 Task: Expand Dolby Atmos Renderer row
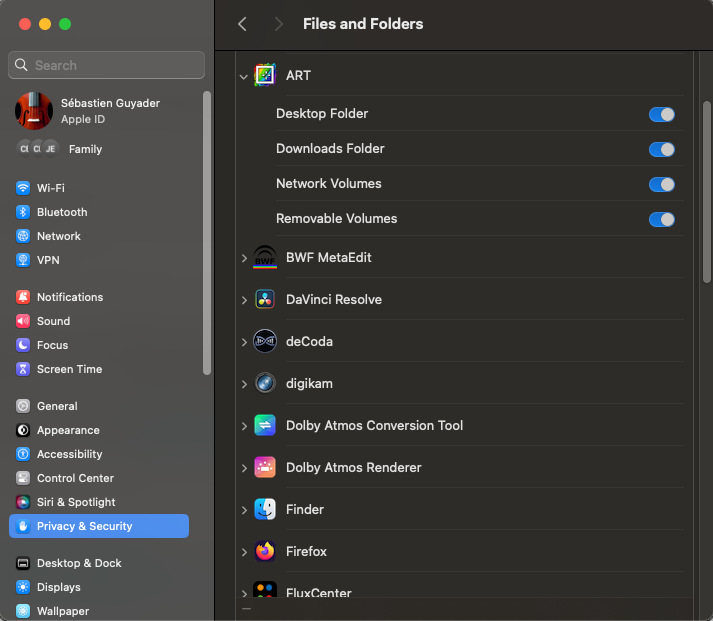click(244, 468)
